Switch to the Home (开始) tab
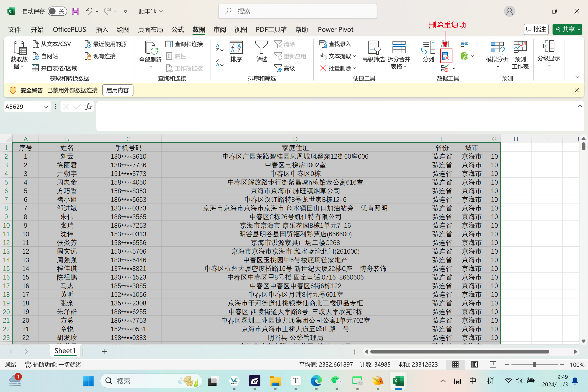This screenshot has width=588, height=392. [37, 29]
